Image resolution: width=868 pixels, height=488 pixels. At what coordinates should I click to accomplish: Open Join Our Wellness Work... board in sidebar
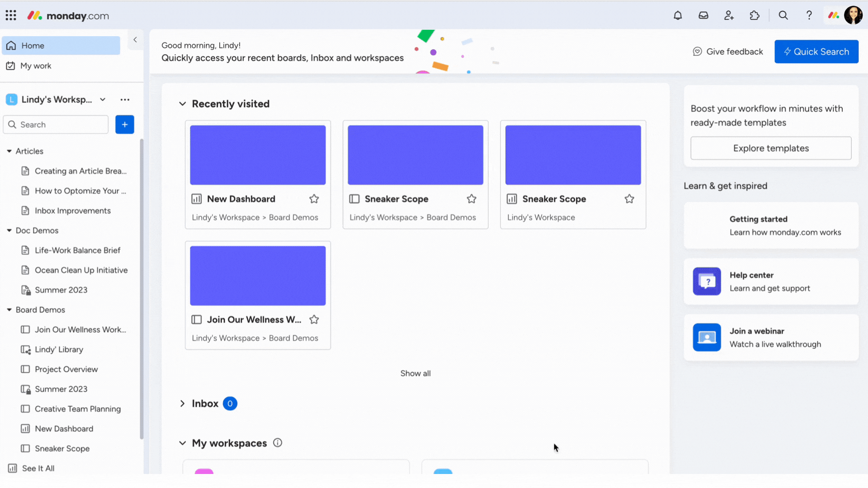point(74,330)
